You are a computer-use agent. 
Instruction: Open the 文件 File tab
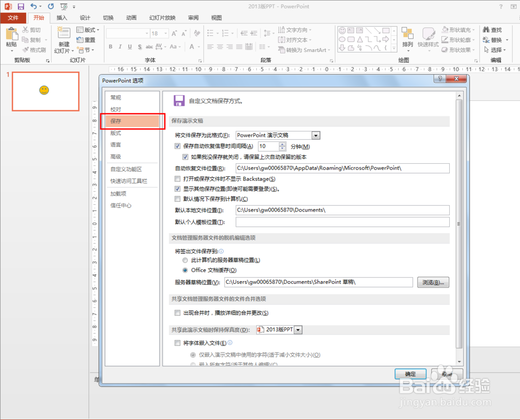coord(13,18)
